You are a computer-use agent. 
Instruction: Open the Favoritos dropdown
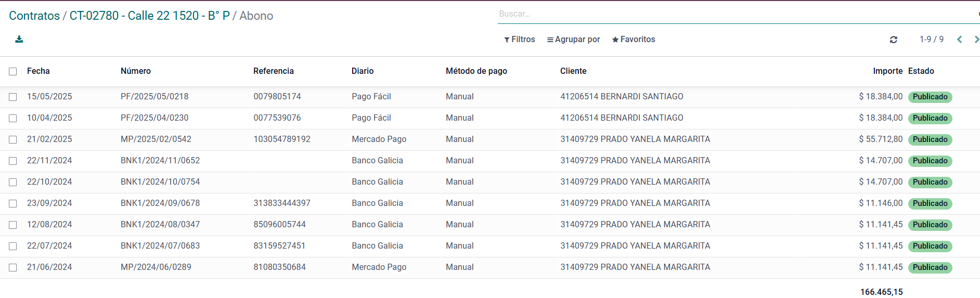point(633,40)
